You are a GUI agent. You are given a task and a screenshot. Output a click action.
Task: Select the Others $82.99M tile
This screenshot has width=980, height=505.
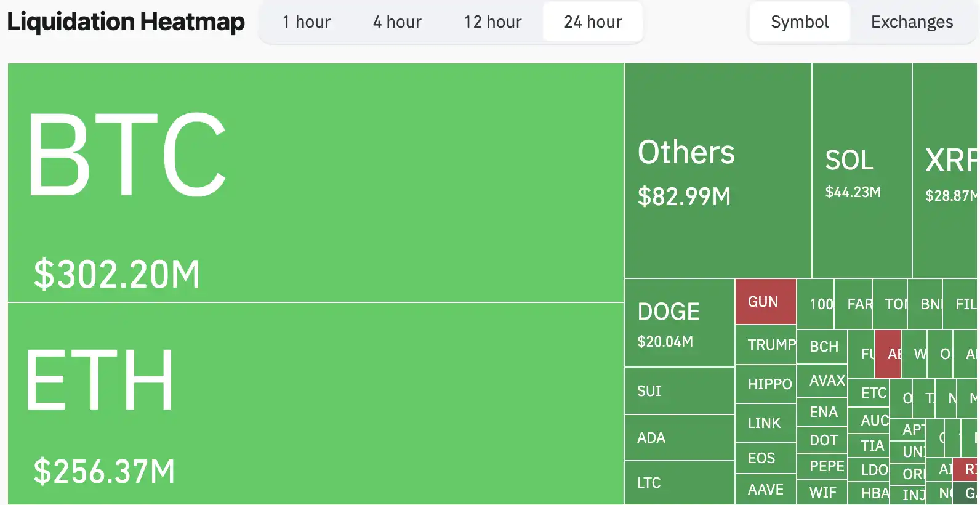718,171
